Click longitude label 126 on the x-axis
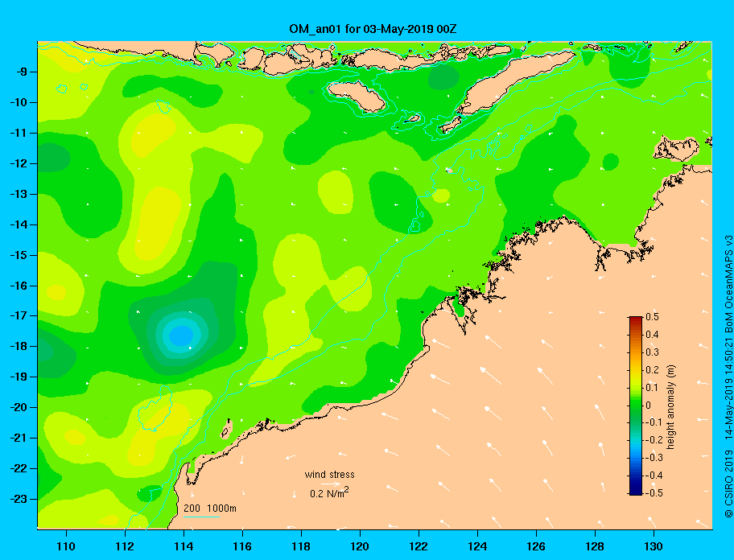This screenshot has width=734, height=560. pyautogui.click(x=536, y=546)
